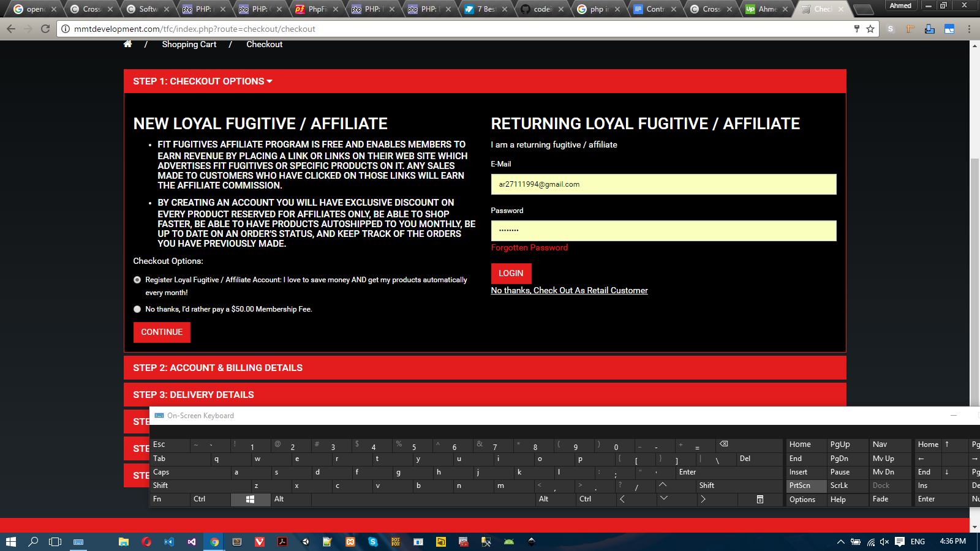Open the saved password key icon
Image resolution: width=980 pixels, height=551 pixels.
tap(857, 29)
